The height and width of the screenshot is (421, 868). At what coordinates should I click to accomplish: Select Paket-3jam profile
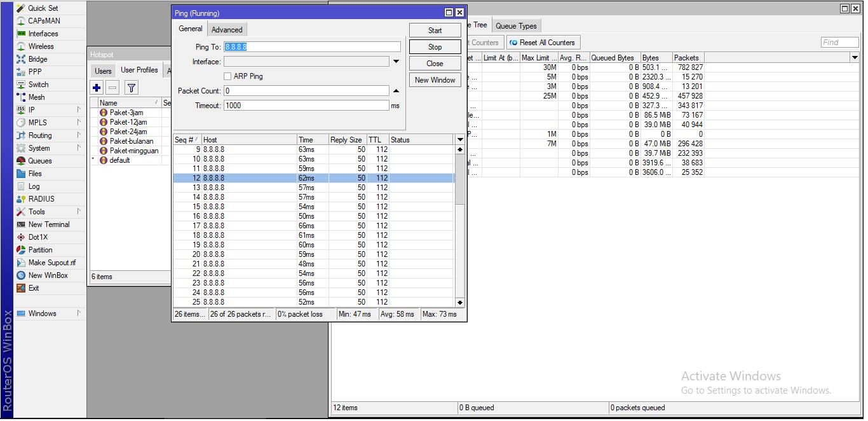130,113
